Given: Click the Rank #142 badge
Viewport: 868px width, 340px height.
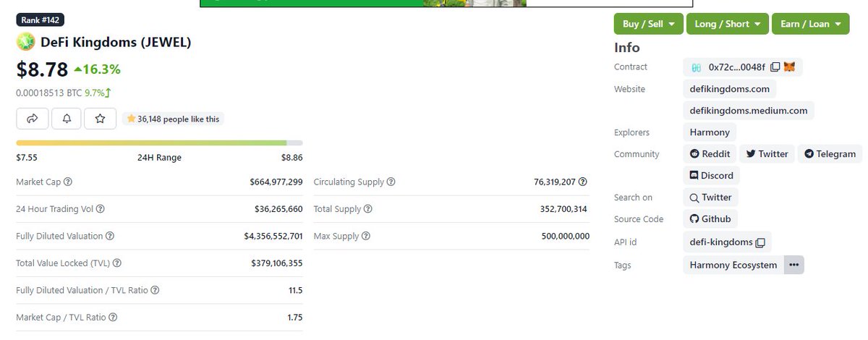Looking at the screenshot, I should (x=40, y=20).
